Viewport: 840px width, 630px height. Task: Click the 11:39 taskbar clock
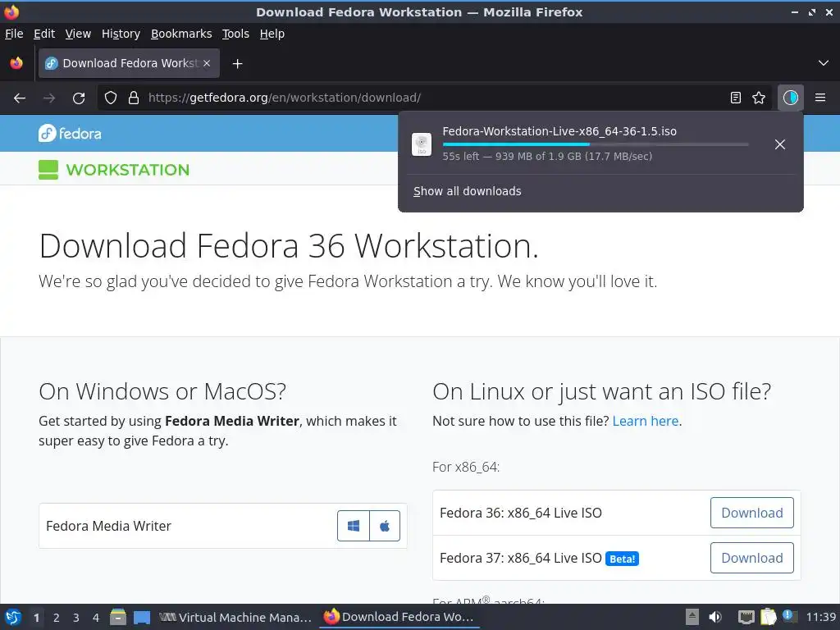tap(820, 617)
